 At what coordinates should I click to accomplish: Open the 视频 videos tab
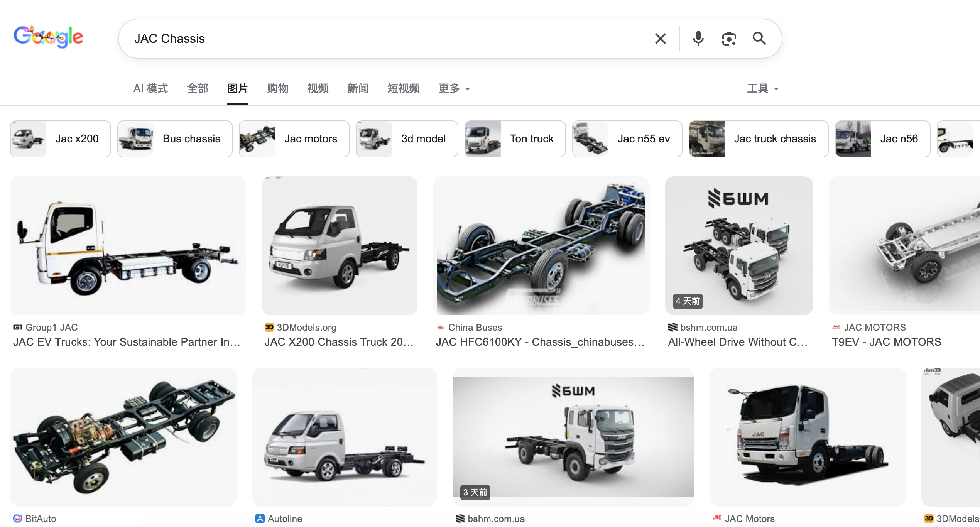318,88
